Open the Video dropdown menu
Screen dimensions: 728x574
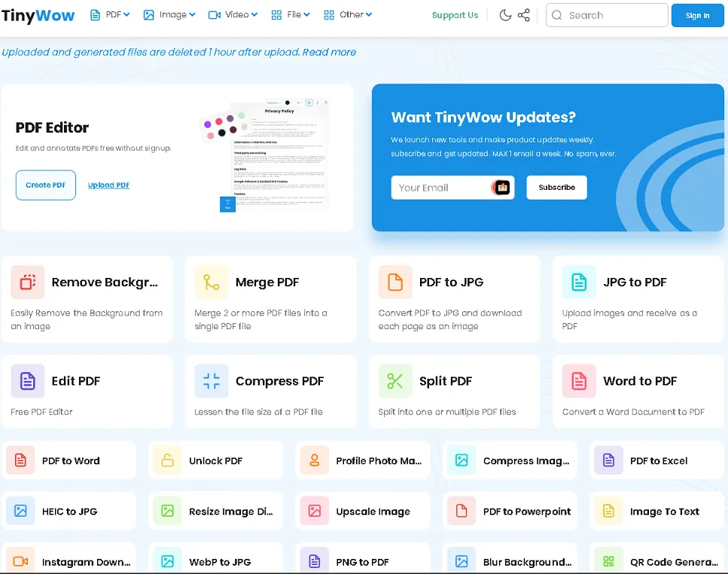pos(233,14)
